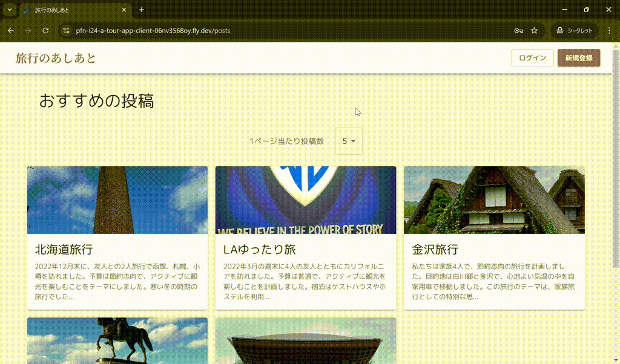Click the ログイン button

[532, 57]
